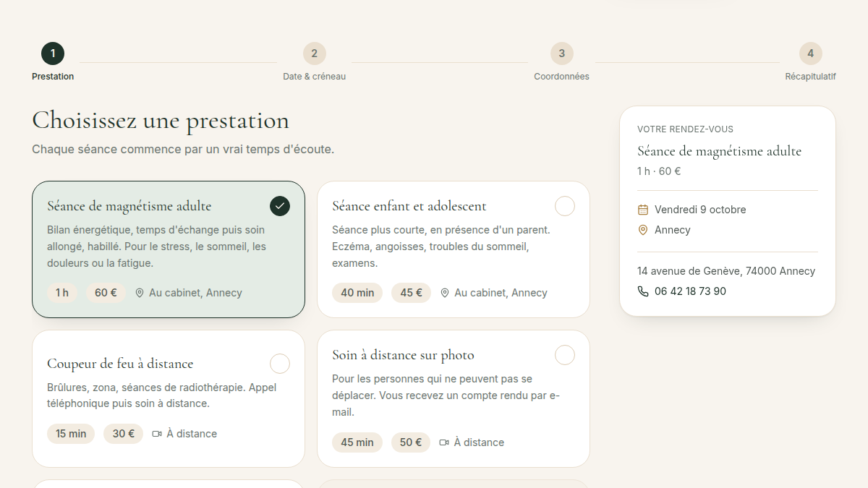Viewport: 868px width, 488px height.
Task: Select the Soin à distance sur photo radio button
Action: (565, 355)
